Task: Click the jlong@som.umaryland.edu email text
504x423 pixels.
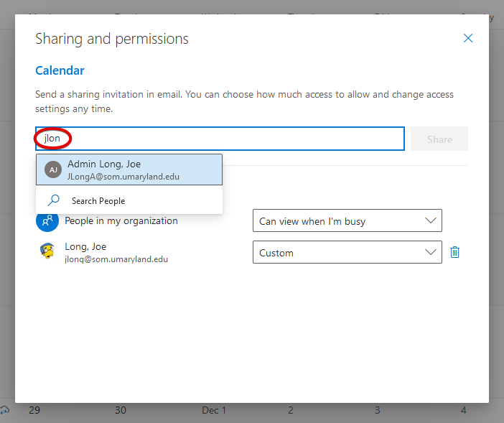Action: 116,259
